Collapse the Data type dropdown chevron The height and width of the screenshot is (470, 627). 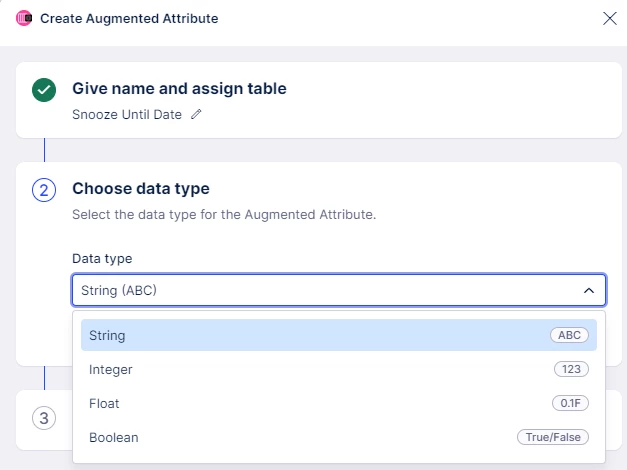[x=588, y=291]
